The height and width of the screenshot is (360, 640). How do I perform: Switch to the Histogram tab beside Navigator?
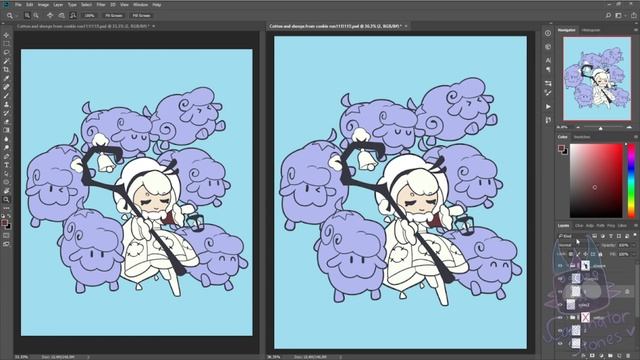(591, 30)
